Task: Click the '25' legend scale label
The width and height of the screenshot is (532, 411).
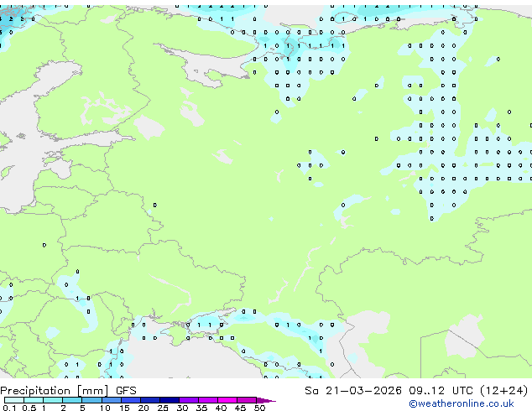Action: (163, 408)
